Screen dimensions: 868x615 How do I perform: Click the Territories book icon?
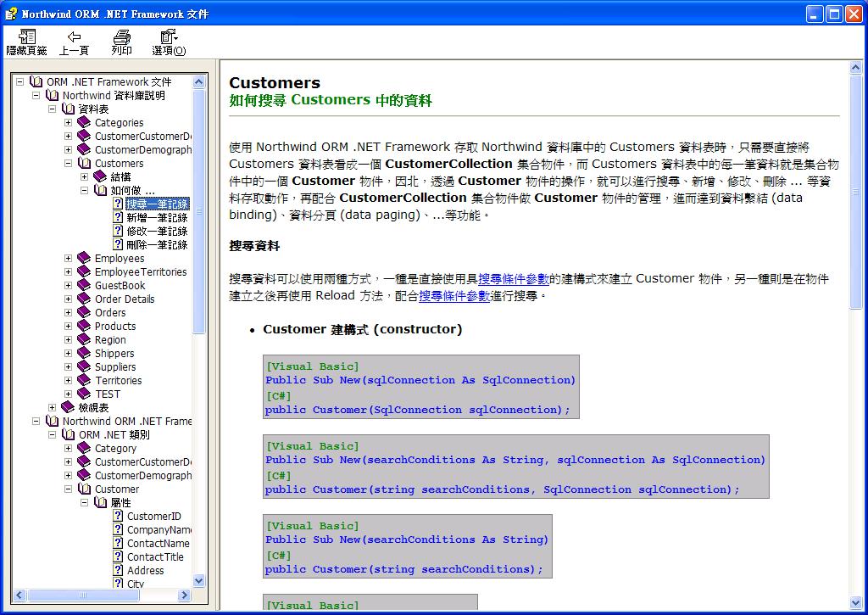click(84, 381)
